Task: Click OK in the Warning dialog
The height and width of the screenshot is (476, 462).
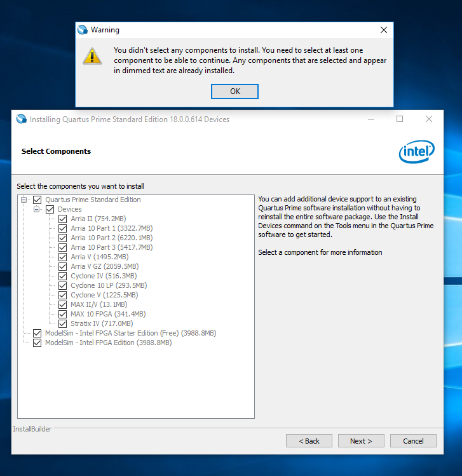Action: [x=234, y=92]
